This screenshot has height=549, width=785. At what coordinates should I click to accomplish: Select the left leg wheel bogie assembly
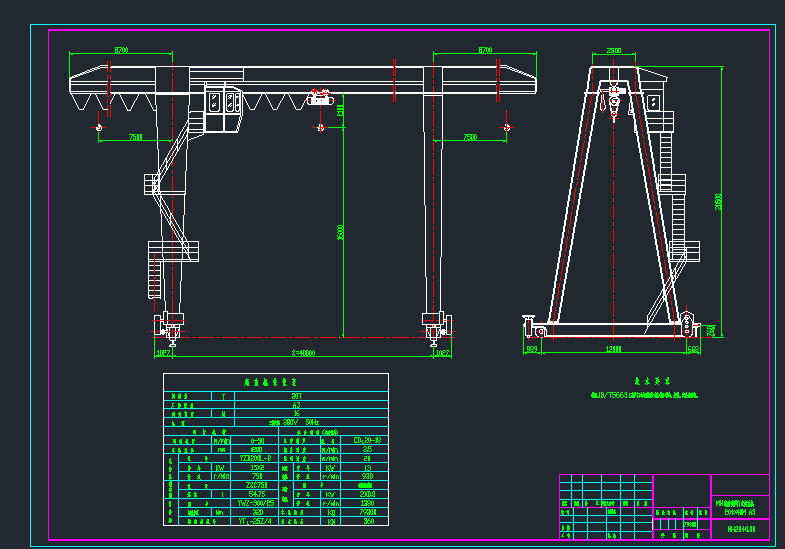point(170,328)
